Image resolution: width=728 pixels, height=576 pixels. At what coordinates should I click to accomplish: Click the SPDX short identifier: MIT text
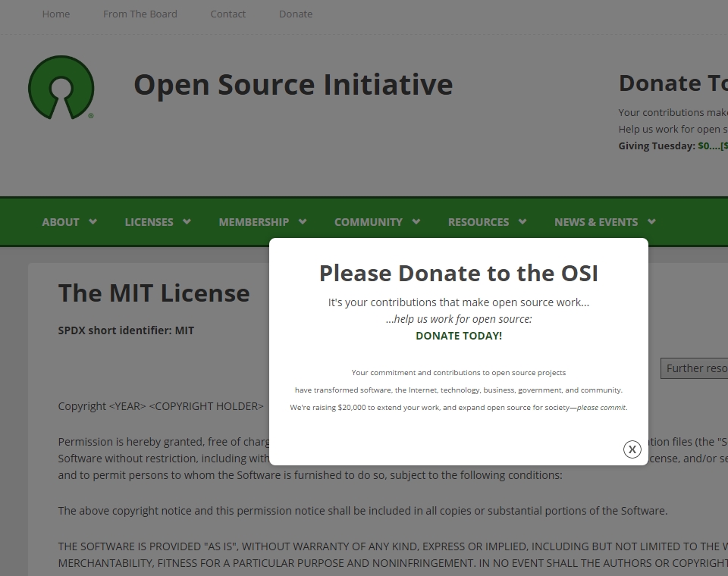pos(127,330)
